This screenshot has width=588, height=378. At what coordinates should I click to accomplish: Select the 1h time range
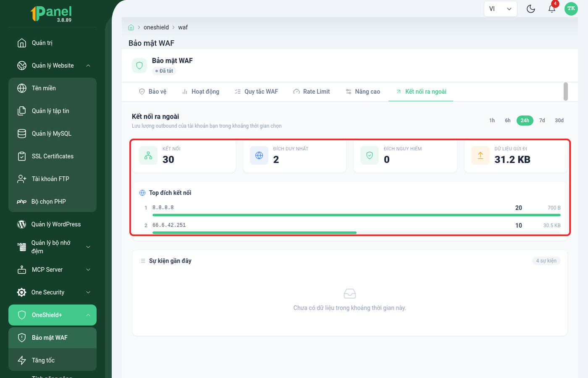(x=492, y=121)
